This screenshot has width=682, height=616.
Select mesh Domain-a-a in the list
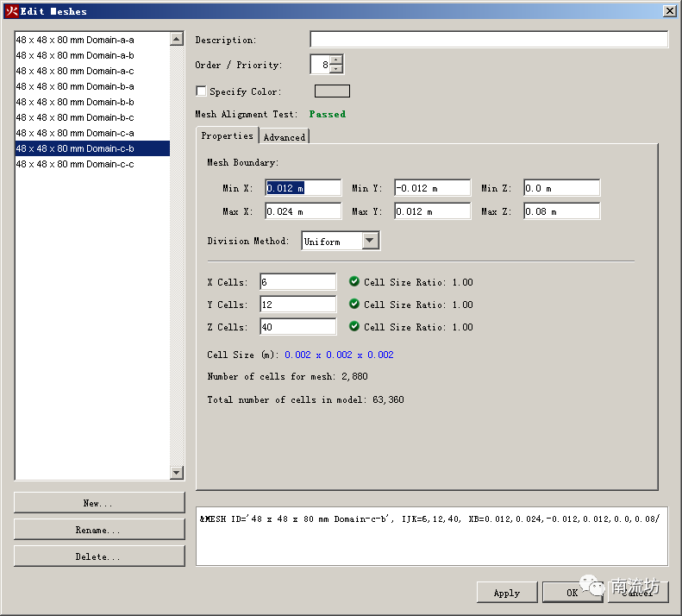point(75,40)
